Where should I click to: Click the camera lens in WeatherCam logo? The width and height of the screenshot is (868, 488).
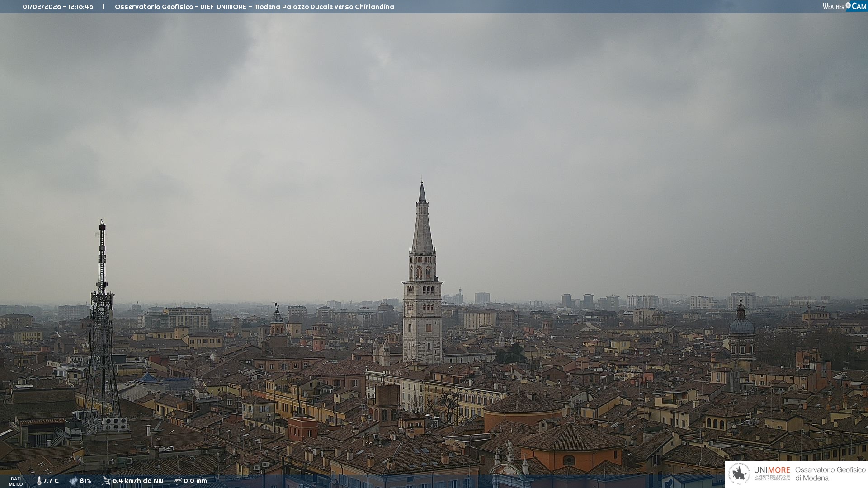pyautogui.click(x=848, y=5)
